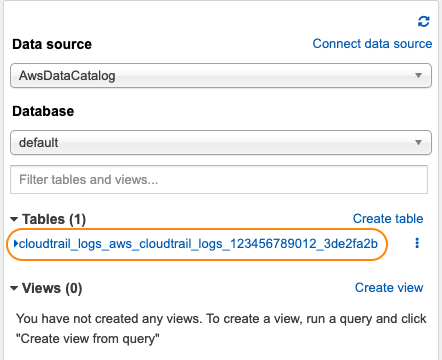Select table cloudtrail_logs_aws_cloudtrail_logs_123456789012_3de2fa2b

pos(198,244)
